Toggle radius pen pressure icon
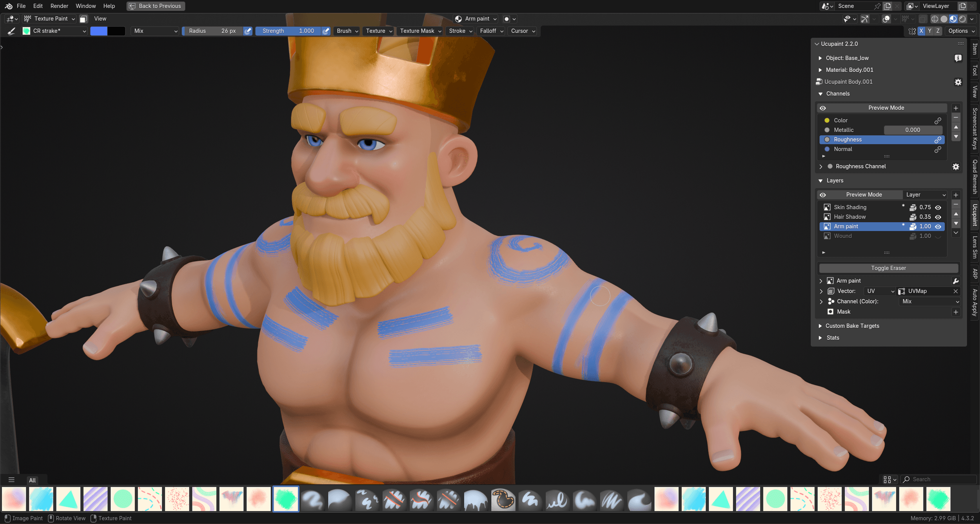Screen dimensions: 980x524 (x=248, y=31)
